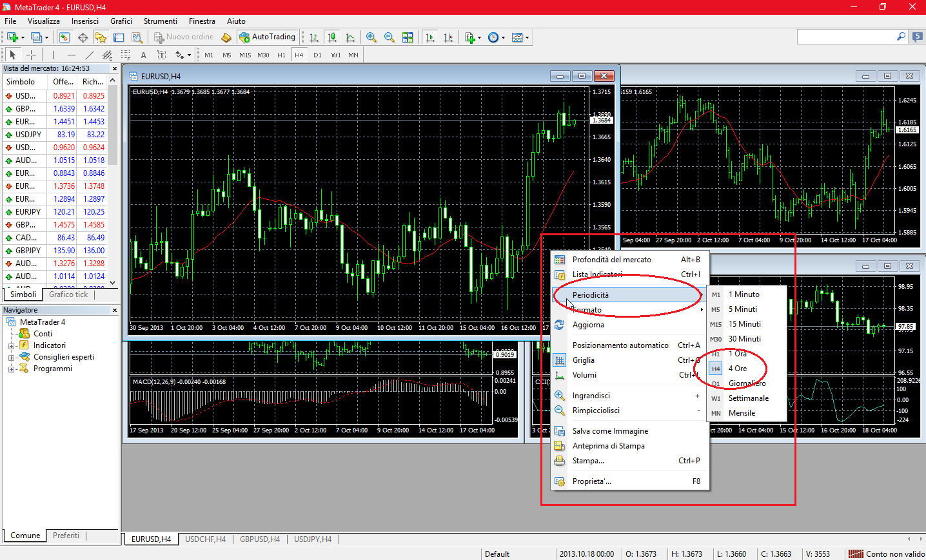Select USDJPY row in Market Watch
The width and height of the screenshot is (926, 560).
point(55,135)
